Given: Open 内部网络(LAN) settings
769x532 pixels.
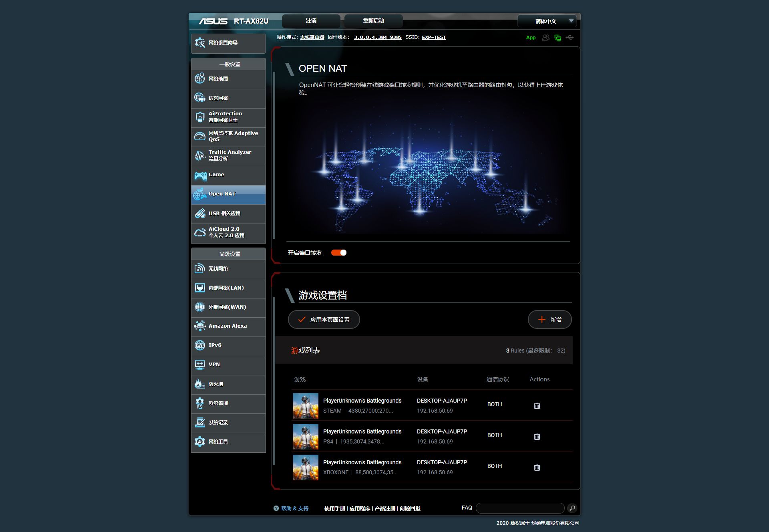Looking at the screenshot, I should pyautogui.click(x=228, y=288).
